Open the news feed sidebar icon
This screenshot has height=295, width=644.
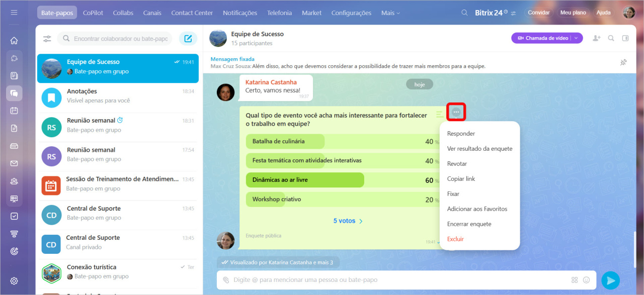[14, 76]
